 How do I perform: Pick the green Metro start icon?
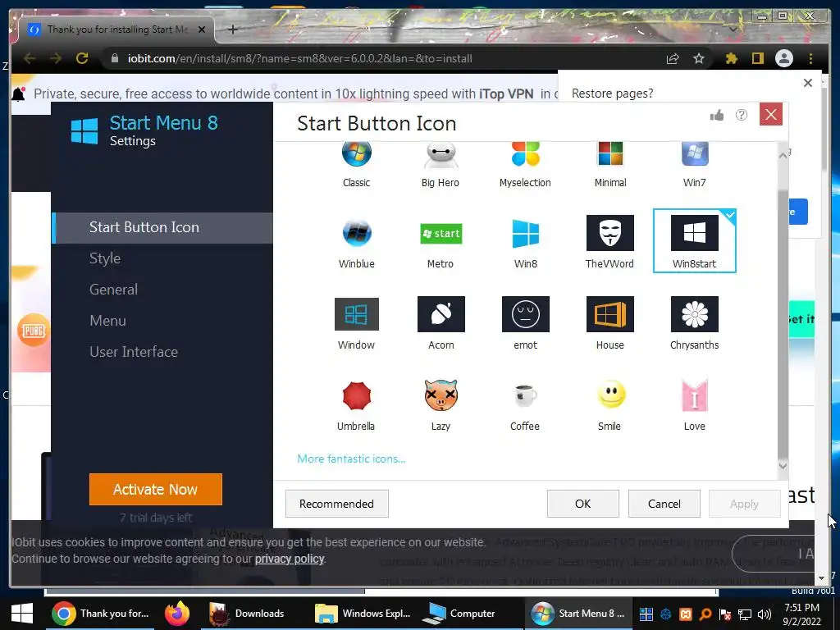pyautogui.click(x=441, y=242)
